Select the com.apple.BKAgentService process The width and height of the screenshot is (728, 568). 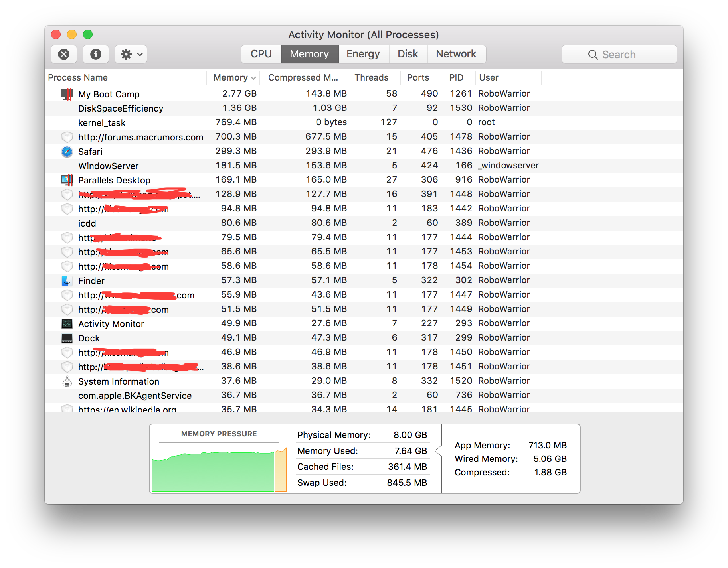pyautogui.click(x=364, y=396)
